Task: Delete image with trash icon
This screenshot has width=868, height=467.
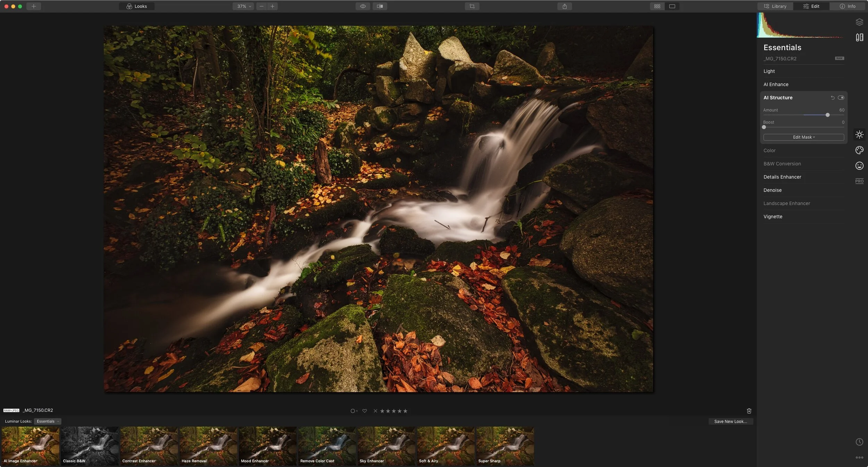Action: pyautogui.click(x=749, y=411)
